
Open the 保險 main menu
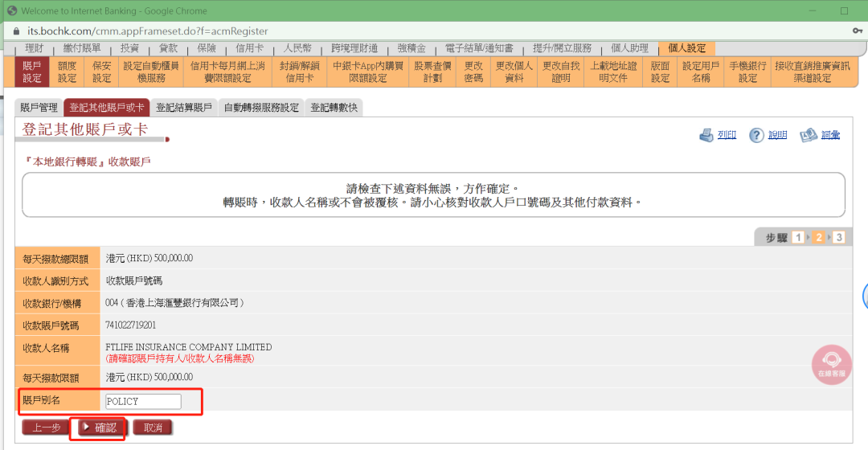point(207,48)
